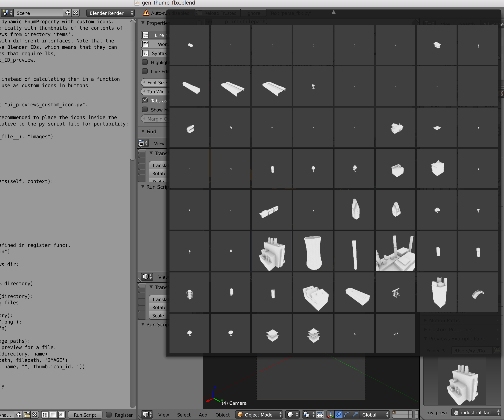Click the Run Script button

[x=85, y=415]
